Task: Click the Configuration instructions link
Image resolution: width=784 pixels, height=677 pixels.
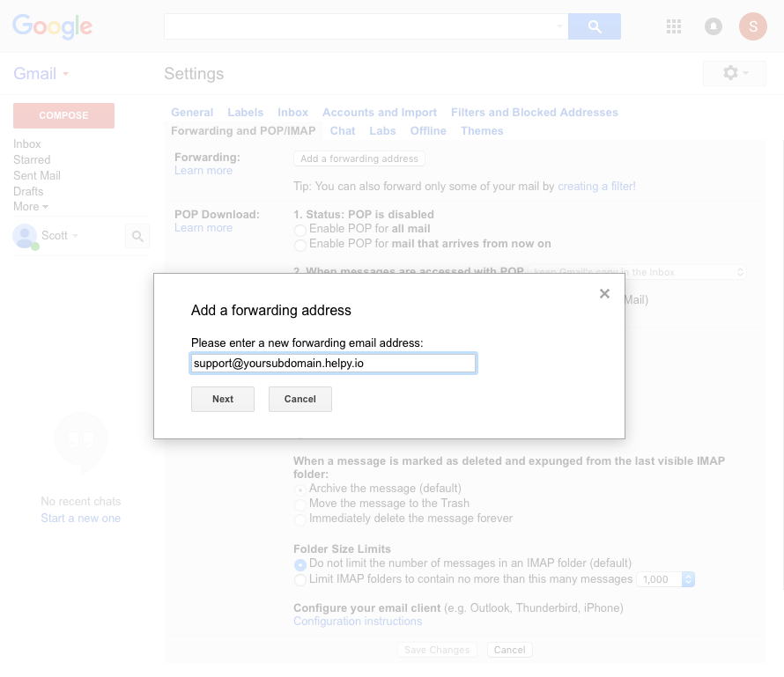Action: point(357,622)
